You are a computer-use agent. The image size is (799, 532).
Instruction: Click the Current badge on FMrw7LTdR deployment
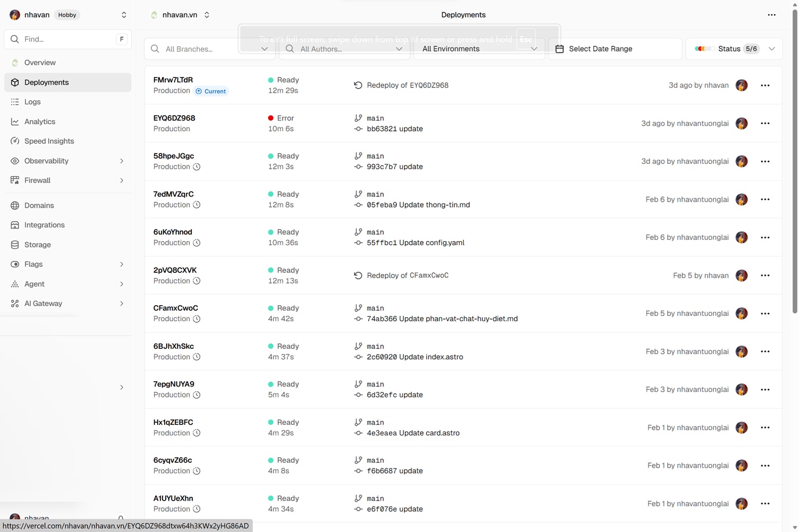pos(211,91)
